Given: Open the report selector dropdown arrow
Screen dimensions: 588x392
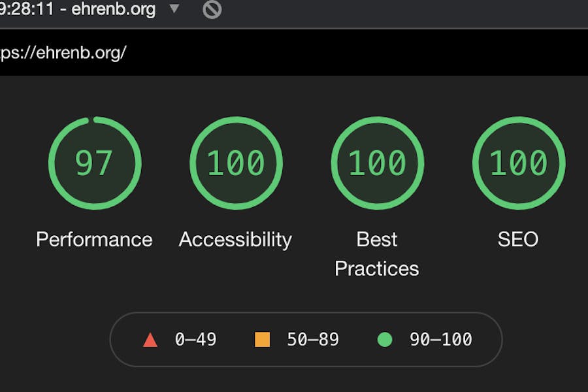Looking at the screenshot, I should click(174, 8).
